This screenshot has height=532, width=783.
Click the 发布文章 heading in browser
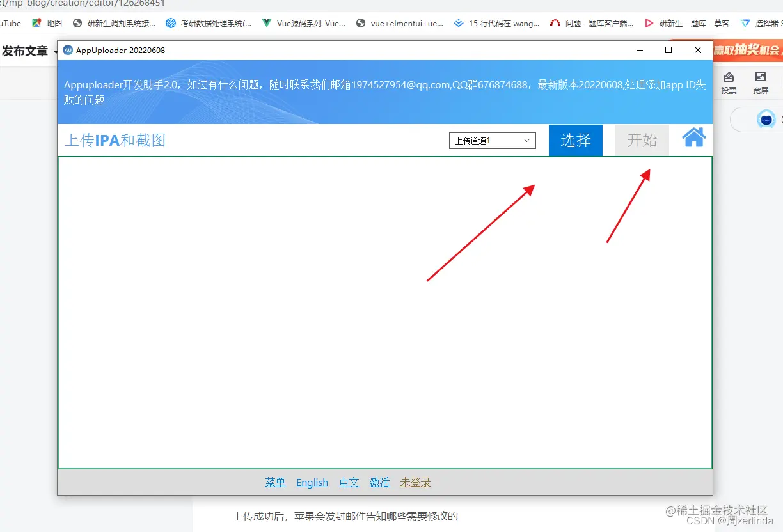25,51
